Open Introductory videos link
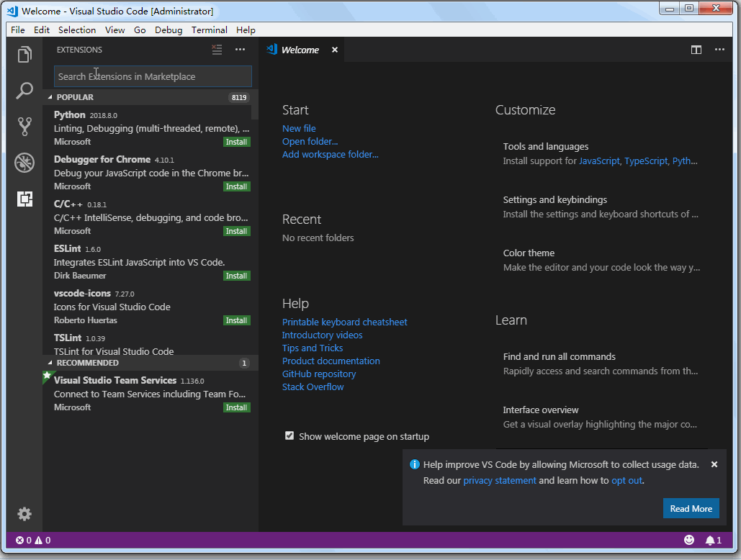Screen dimensions: 741x560 point(323,335)
